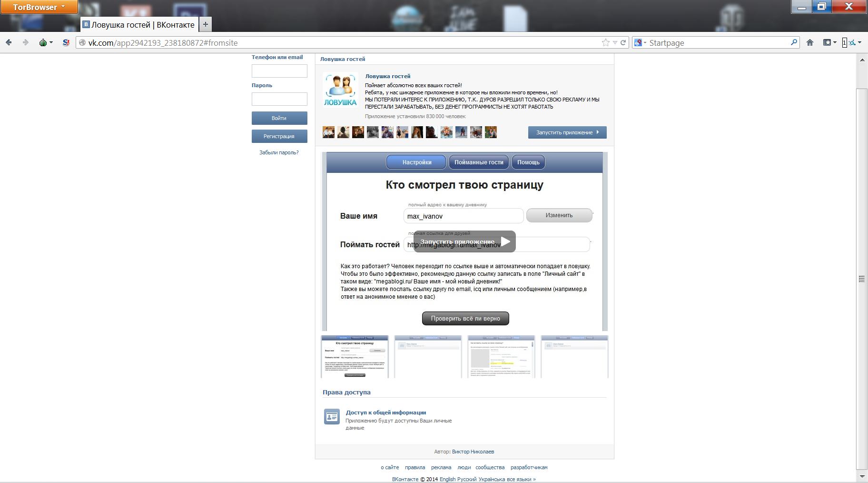This screenshot has height=483, width=868.
Task: Click the ВКонтакте footer link
Action: [405, 479]
